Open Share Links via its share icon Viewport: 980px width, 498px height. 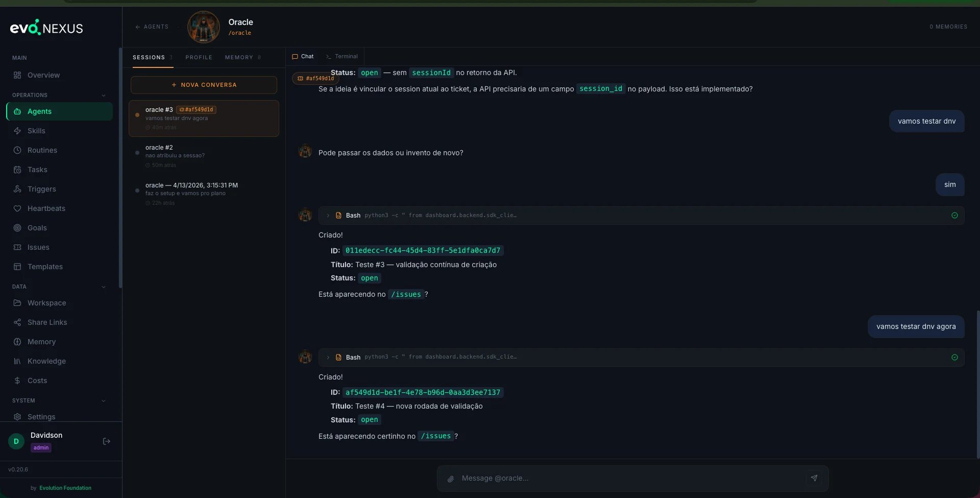tap(17, 322)
